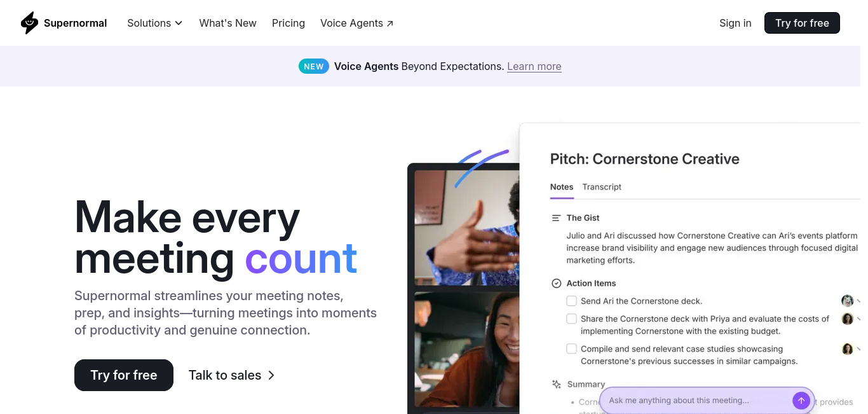This screenshot has height=414, width=868.
Task: Click assignee avatar beside Send Ari task
Action: tap(847, 301)
